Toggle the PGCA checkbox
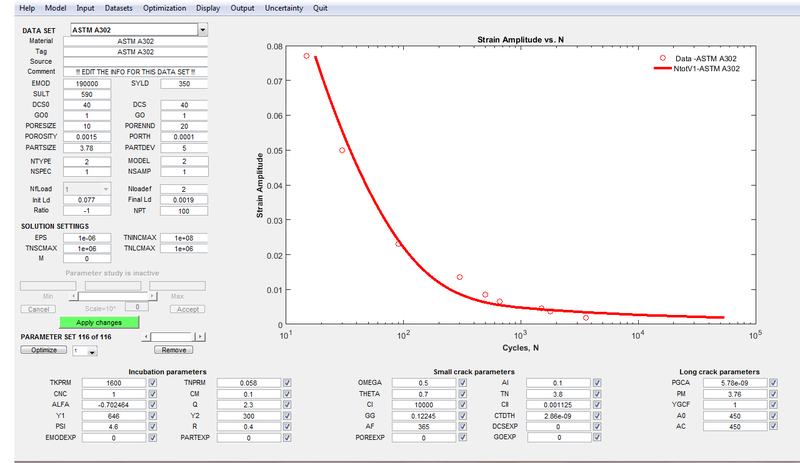 [x=773, y=382]
